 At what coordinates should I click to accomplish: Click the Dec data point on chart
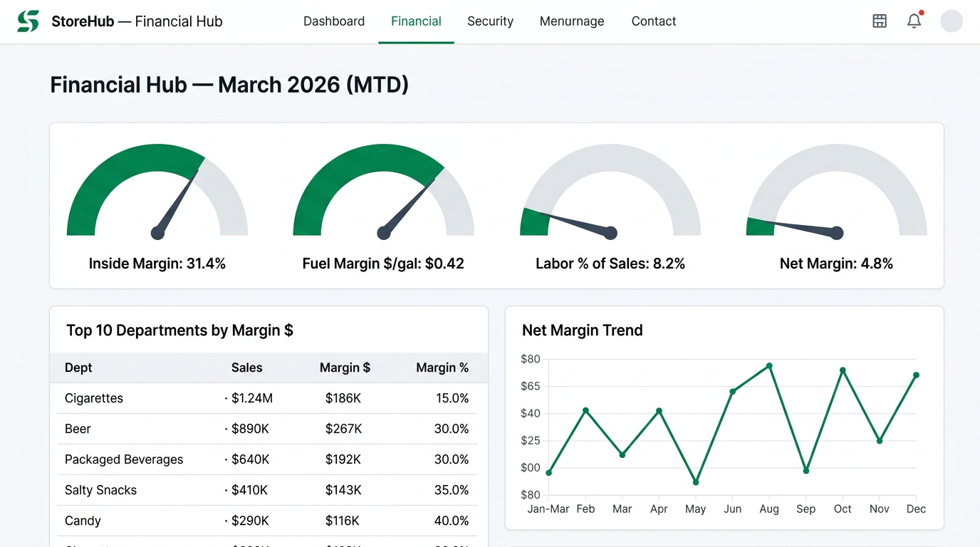coord(916,375)
